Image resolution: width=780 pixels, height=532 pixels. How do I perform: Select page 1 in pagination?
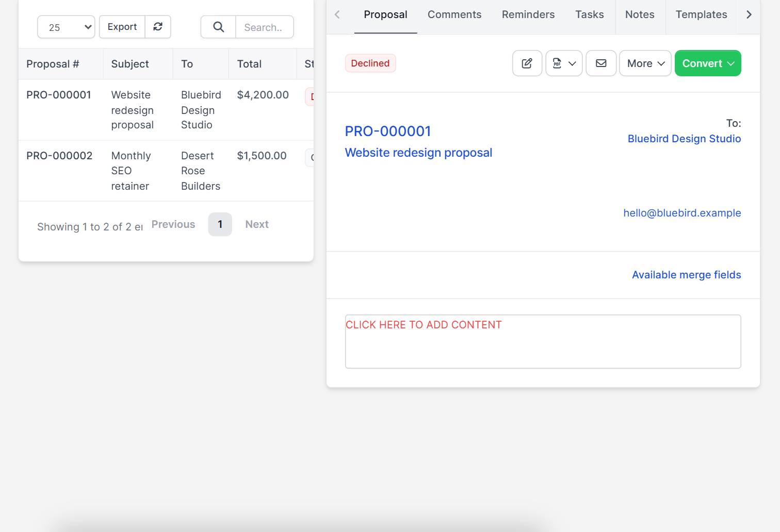[220, 224]
